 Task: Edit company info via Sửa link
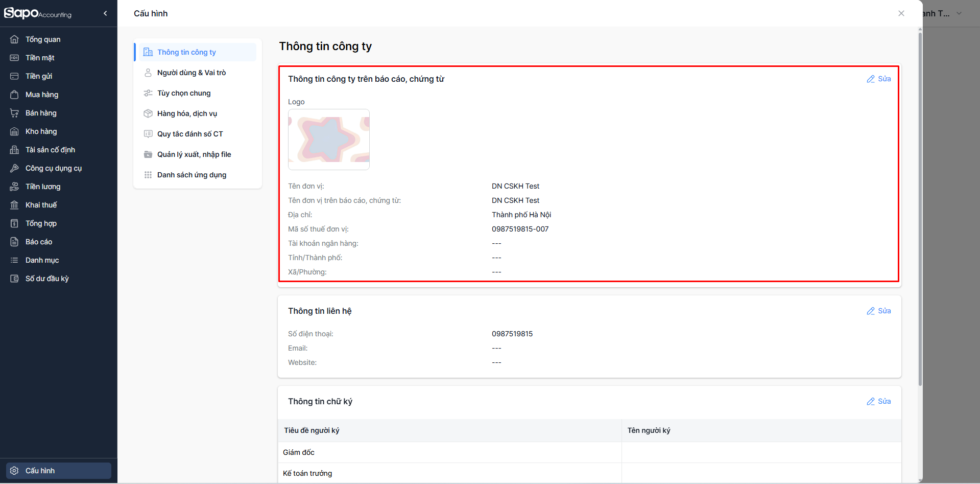(879, 79)
